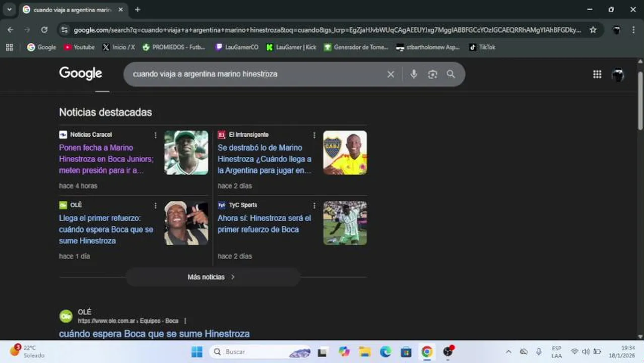Screen dimensions: 644x363
Task: Go to Google homepage via logo
Action: pos(81,74)
